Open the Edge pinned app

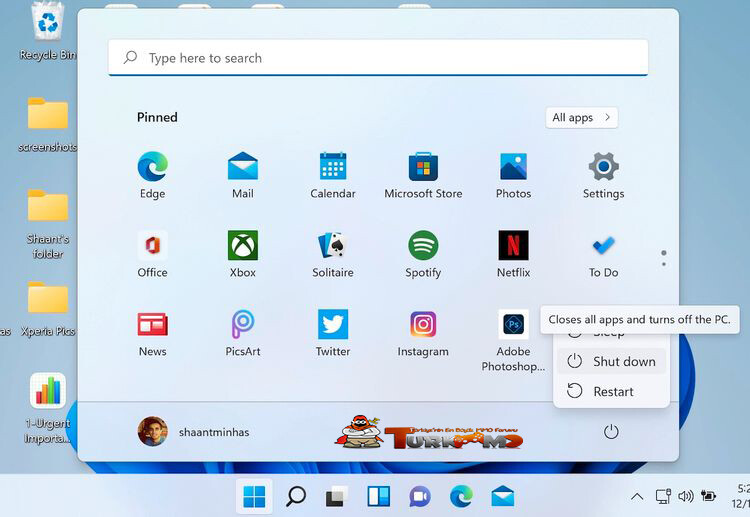tap(152, 175)
